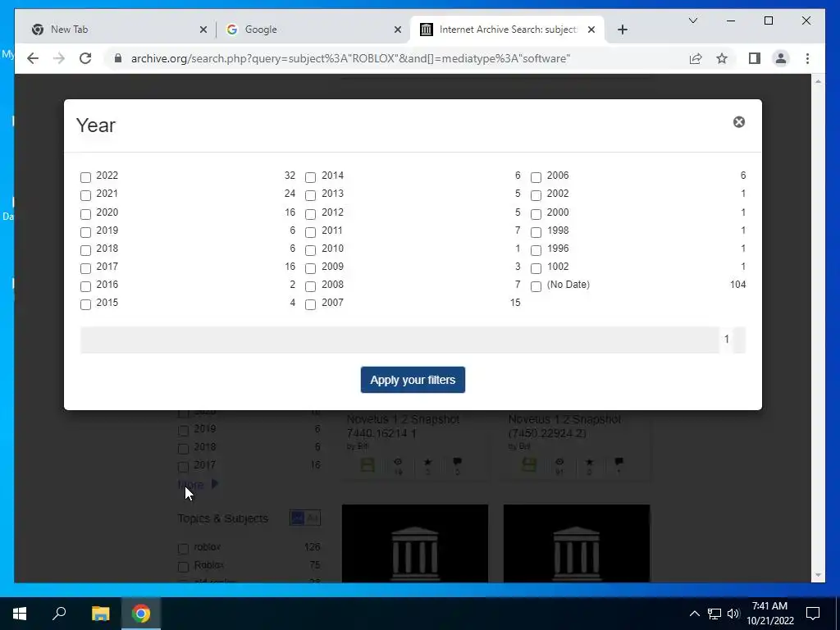Click page number 1 in pagination bar
This screenshot has width=840, height=630.
click(x=727, y=339)
